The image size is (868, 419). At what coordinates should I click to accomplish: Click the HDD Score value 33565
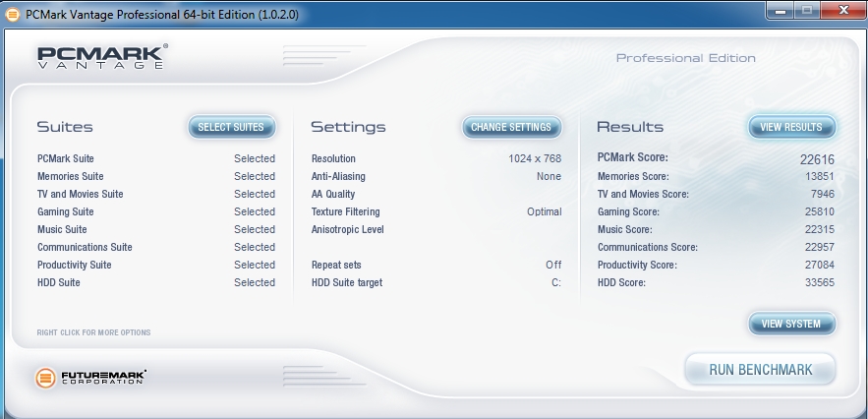pos(820,282)
